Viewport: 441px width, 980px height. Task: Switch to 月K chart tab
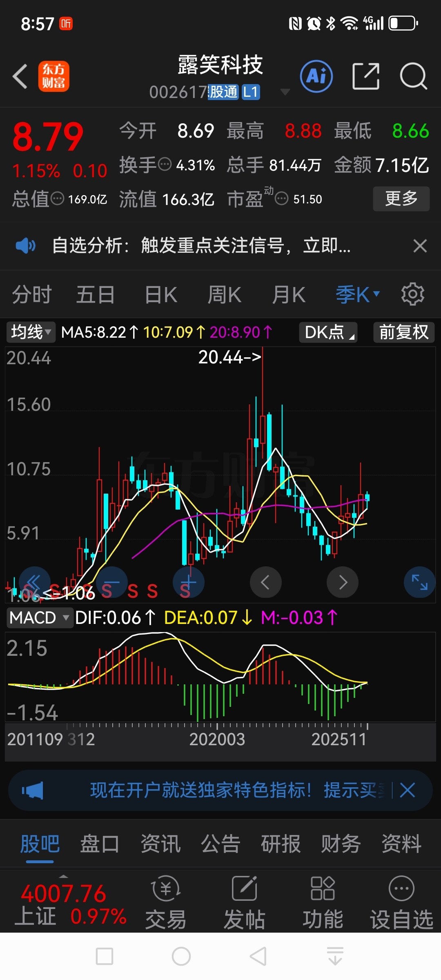coord(289,294)
